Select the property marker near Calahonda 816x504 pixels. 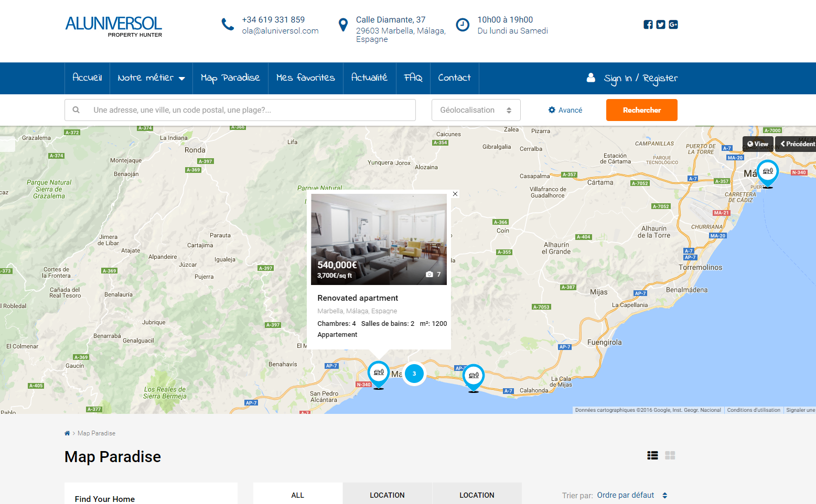pyautogui.click(x=474, y=377)
